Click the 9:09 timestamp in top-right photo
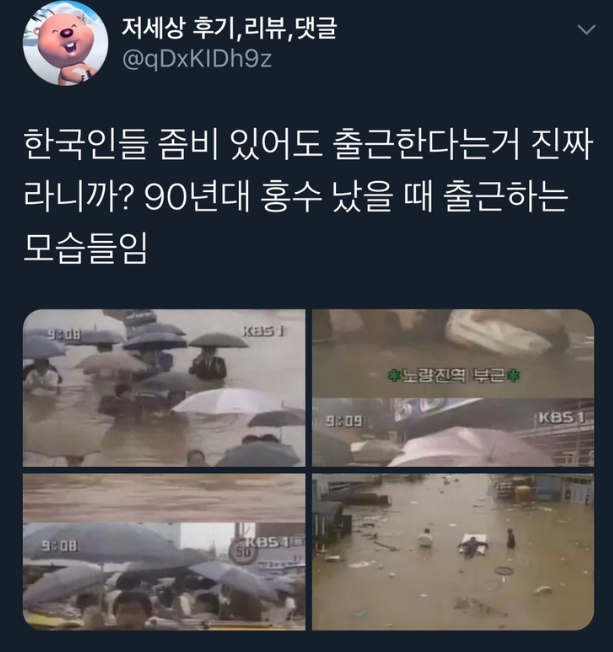 pyautogui.click(x=344, y=421)
